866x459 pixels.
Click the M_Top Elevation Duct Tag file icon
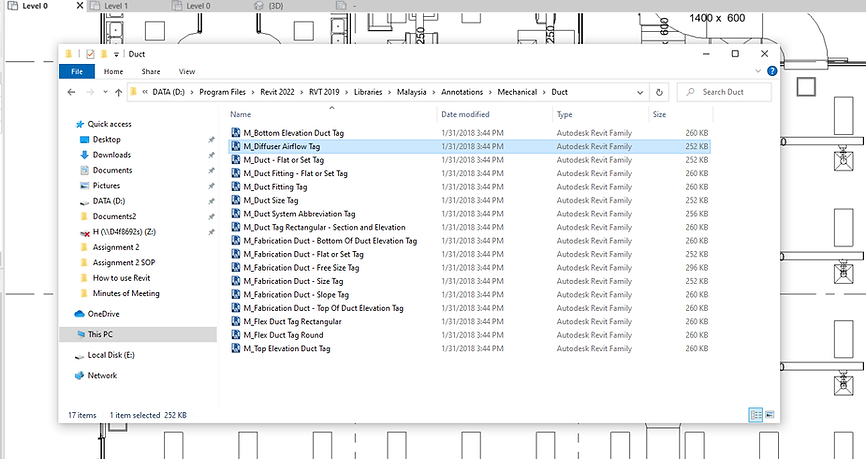click(x=236, y=348)
